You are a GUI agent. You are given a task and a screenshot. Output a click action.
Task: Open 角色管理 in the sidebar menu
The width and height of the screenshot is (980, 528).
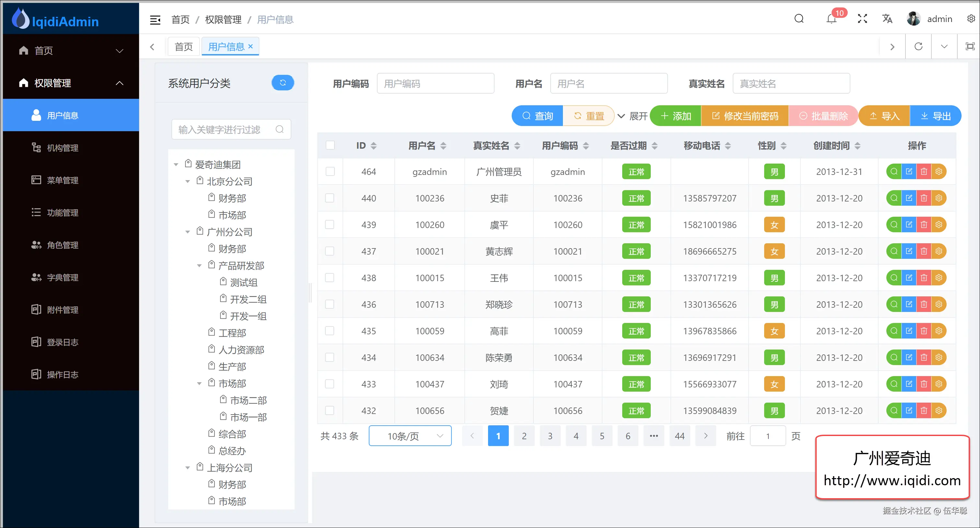coord(63,245)
